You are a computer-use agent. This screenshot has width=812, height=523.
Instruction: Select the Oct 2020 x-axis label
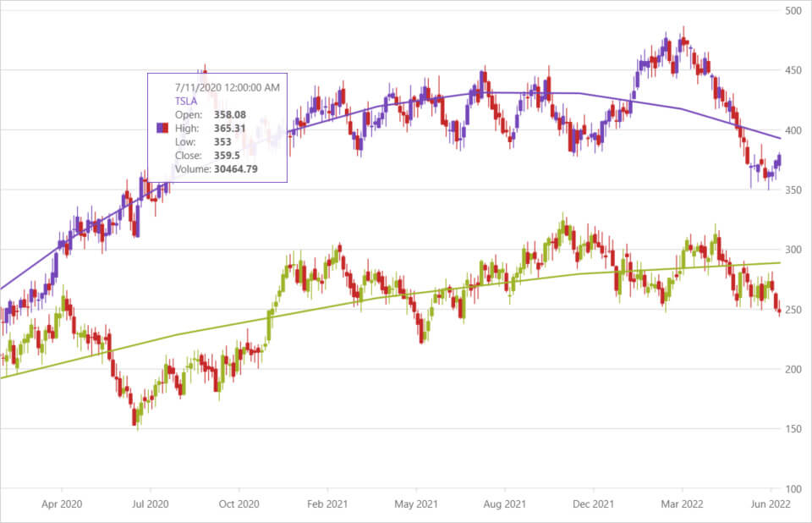(x=239, y=504)
